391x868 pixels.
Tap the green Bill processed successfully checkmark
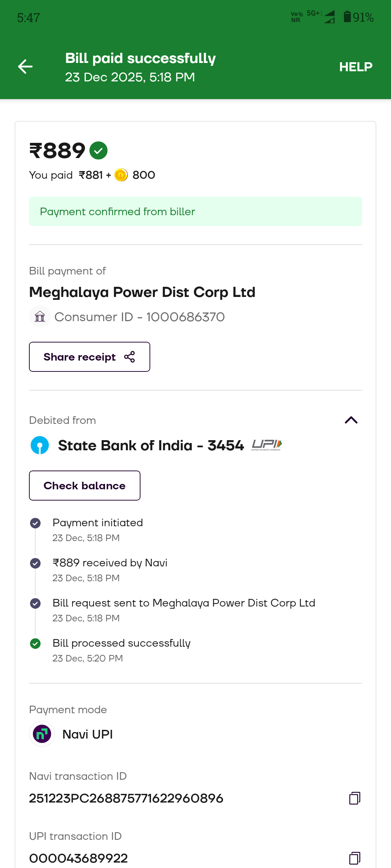point(35,643)
